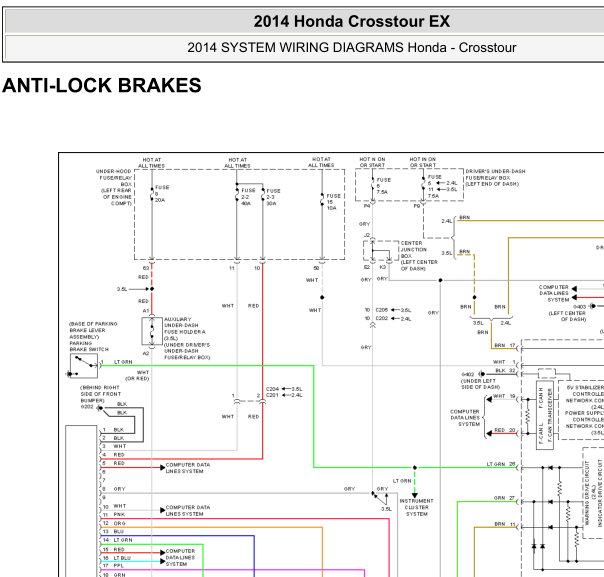Select the "C201" connector label
The width and height of the screenshot is (604, 577).
(272, 395)
